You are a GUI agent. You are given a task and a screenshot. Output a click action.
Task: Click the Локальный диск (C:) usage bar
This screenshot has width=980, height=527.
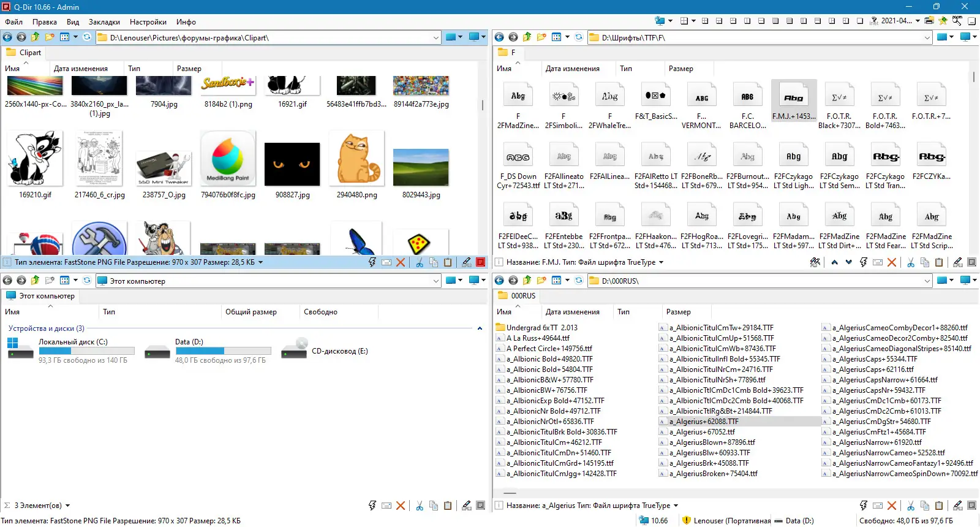[x=86, y=351]
